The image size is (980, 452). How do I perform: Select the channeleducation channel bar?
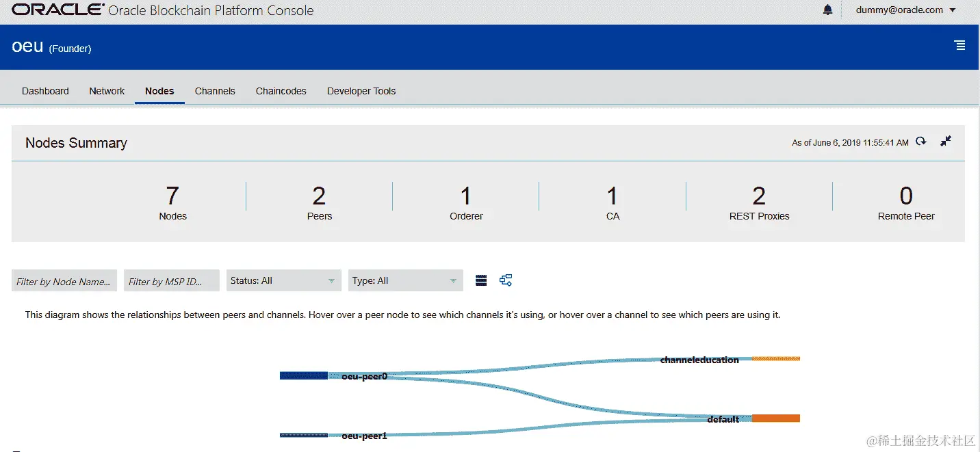click(776, 358)
